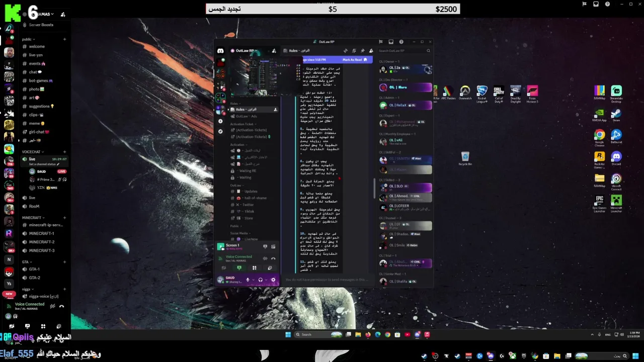Open the Windows Start menu

288,334
